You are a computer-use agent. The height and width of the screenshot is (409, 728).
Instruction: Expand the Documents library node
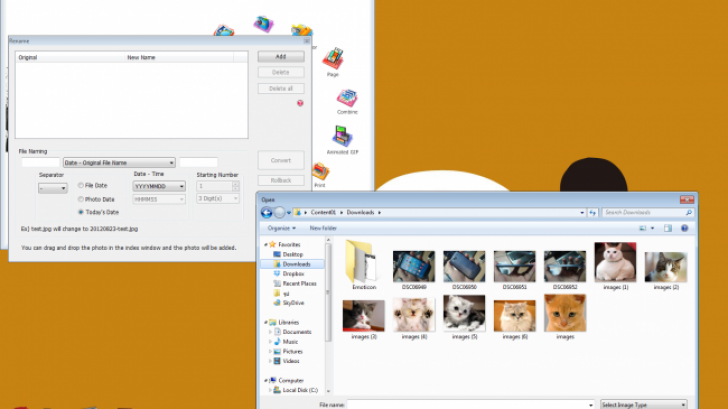point(270,332)
